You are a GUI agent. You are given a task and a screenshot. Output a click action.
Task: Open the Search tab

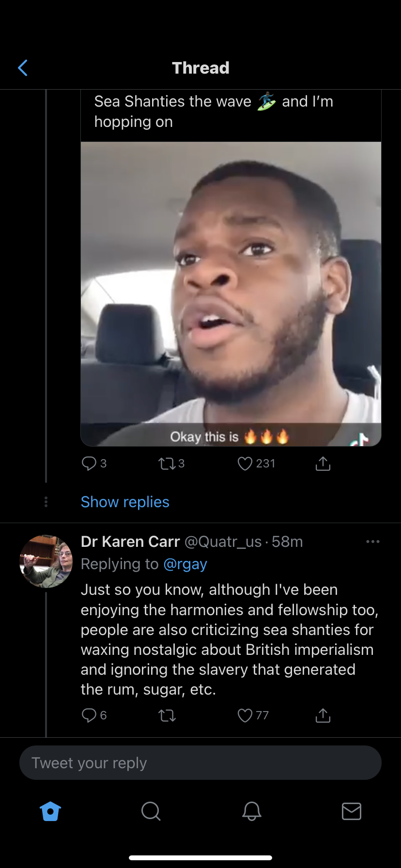pyautogui.click(x=151, y=811)
